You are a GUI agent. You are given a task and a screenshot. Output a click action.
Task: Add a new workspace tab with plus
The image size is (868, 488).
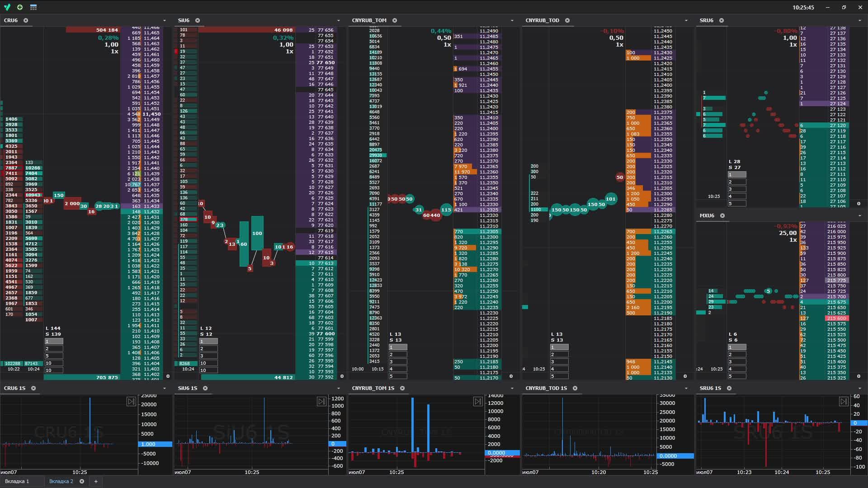(96, 481)
